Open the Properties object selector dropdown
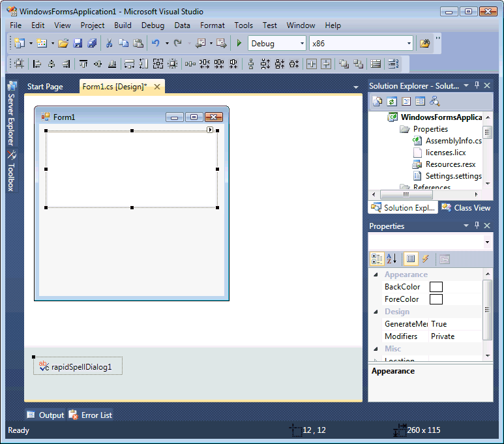 (x=487, y=242)
